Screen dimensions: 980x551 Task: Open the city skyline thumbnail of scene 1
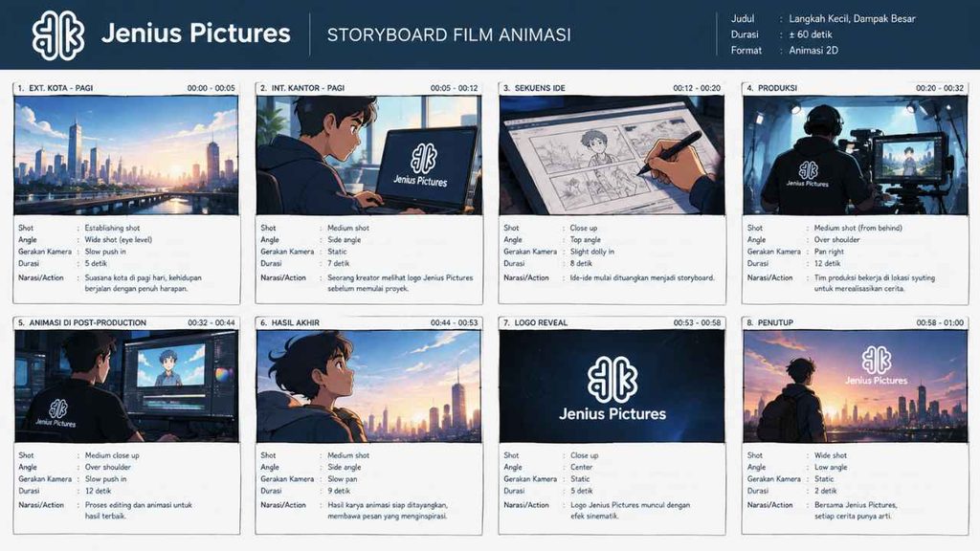point(126,155)
